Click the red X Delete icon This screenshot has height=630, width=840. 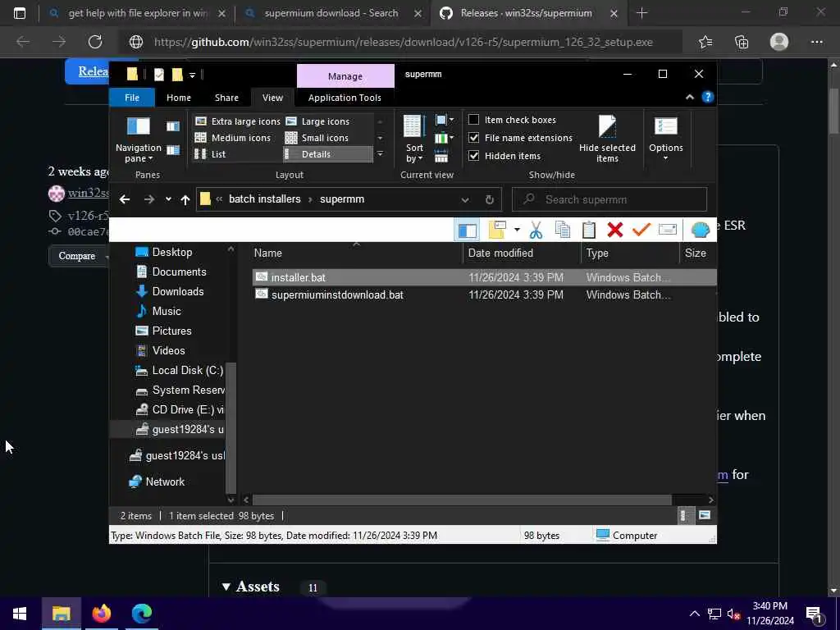(615, 230)
